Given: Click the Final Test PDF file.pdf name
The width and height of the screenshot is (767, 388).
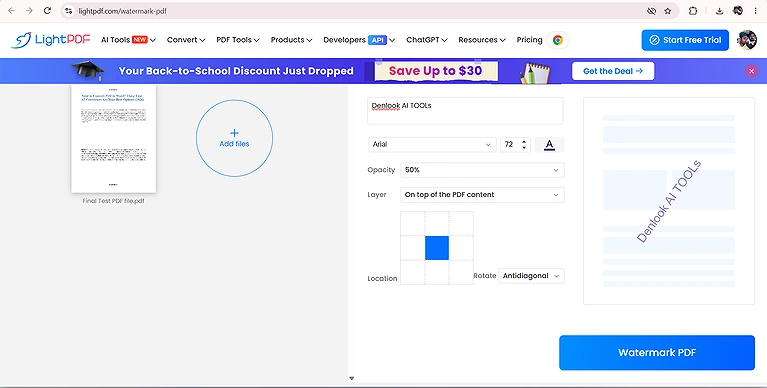Looking at the screenshot, I should point(113,201).
